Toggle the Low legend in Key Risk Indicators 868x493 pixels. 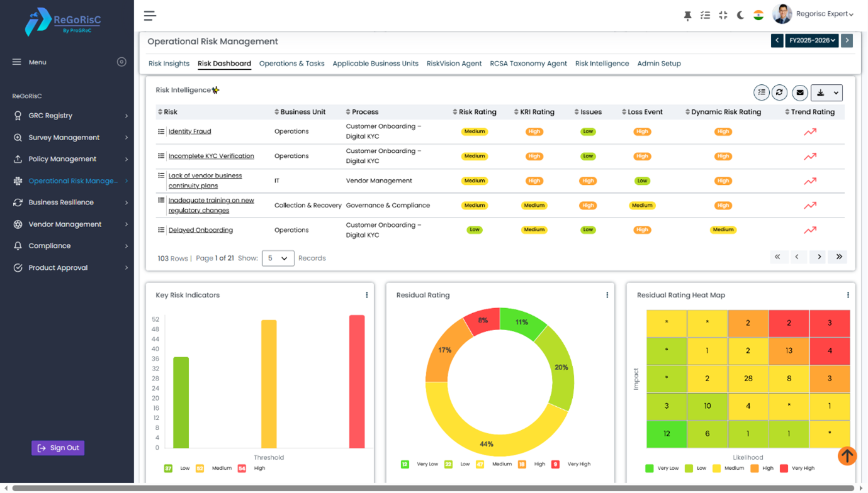click(x=169, y=468)
